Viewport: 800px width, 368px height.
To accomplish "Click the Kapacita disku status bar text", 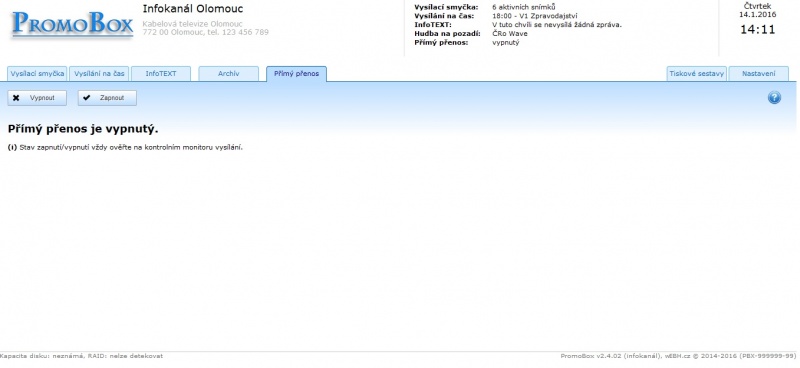I will click(82, 356).
